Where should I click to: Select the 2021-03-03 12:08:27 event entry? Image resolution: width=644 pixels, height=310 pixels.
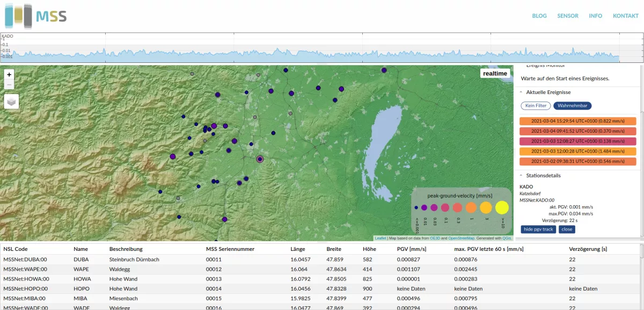(577, 141)
